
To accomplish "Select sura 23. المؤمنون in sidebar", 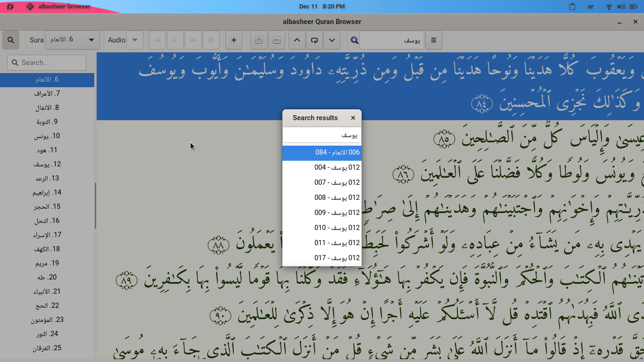I will click(x=47, y=320).
